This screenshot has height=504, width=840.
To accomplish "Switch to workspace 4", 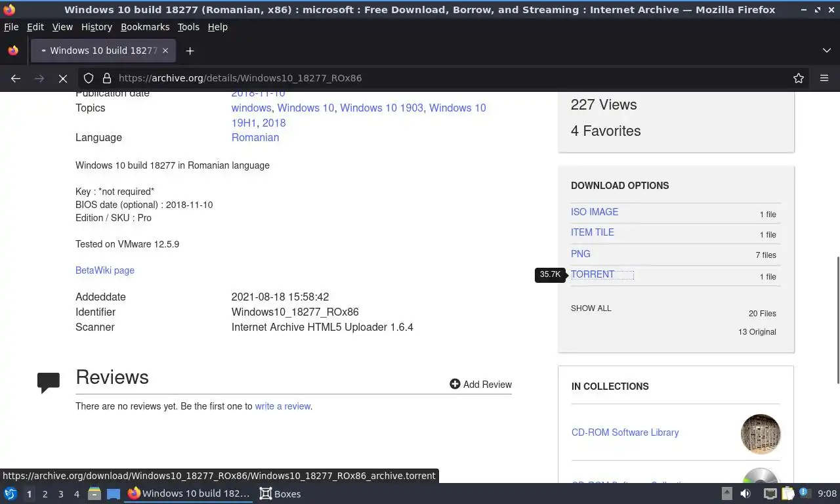I will (x=76, y=494).
